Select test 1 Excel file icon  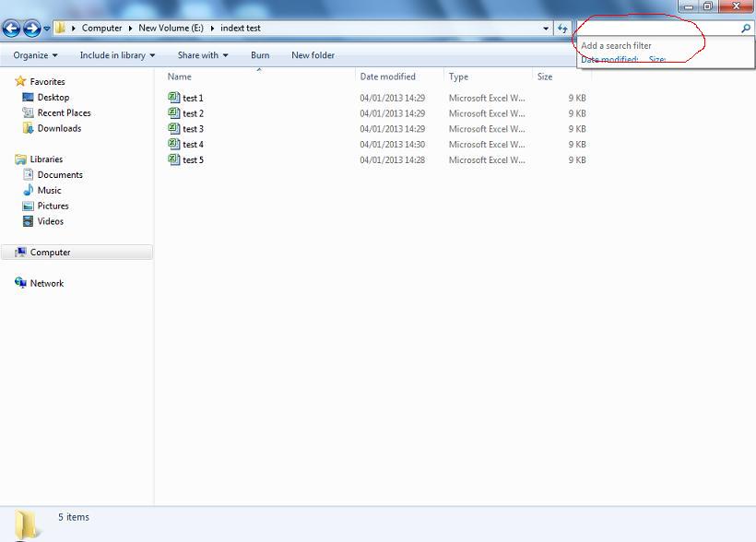click(174, 98)
